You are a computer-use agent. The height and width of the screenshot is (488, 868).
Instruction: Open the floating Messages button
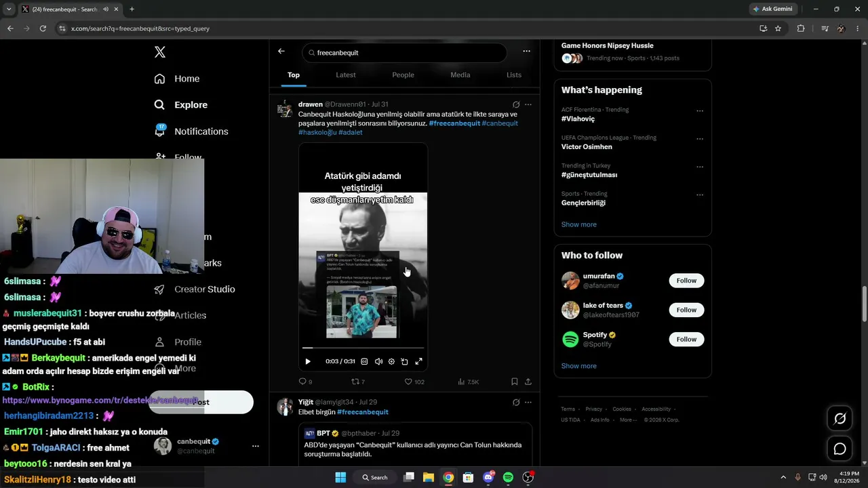point(840,449)
